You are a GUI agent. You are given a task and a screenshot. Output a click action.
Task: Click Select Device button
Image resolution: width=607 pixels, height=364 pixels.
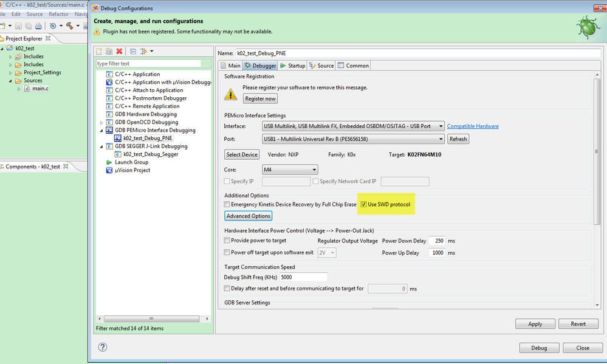[x=242, y=154]
